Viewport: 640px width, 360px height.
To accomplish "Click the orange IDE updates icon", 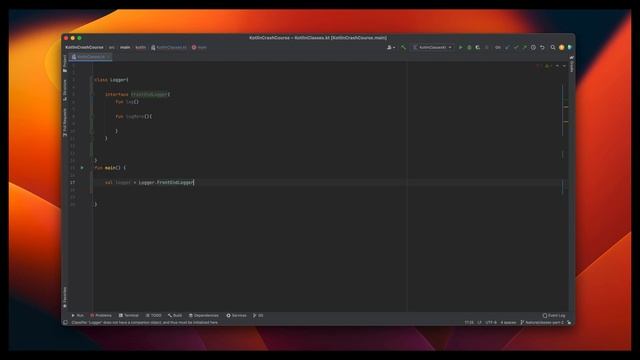I will (562, 47).
